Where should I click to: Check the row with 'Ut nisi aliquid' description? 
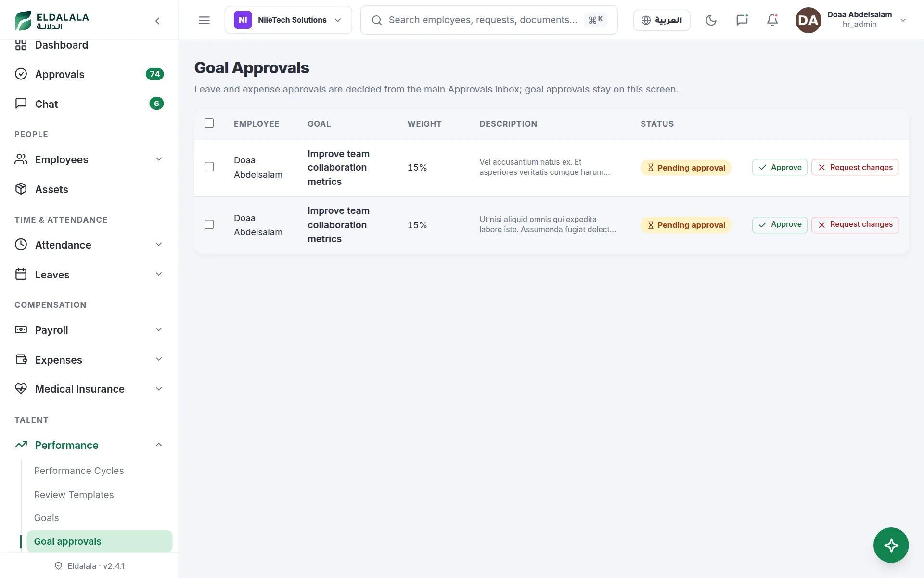pyautogui.click(x=209, y=224)
